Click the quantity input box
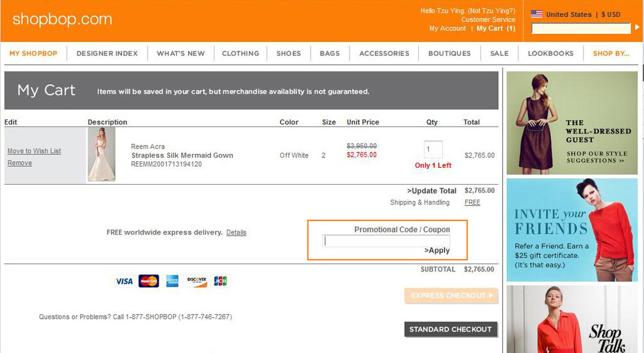This screenshot has width=644, height=353. 433,149
